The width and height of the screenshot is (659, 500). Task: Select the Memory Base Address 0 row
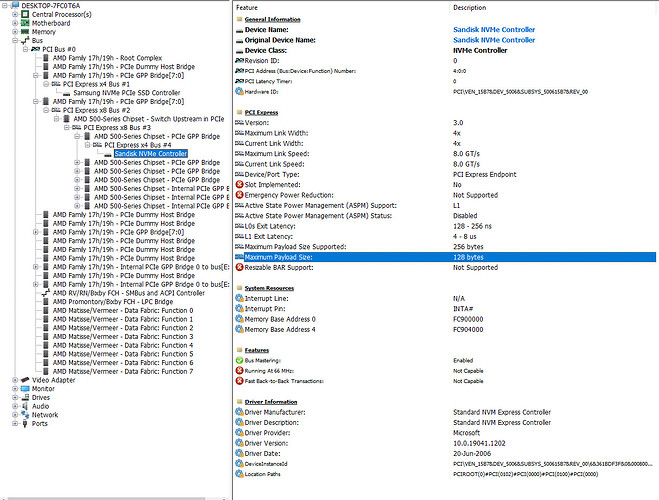pyautogui.click(x=445, y=319)
